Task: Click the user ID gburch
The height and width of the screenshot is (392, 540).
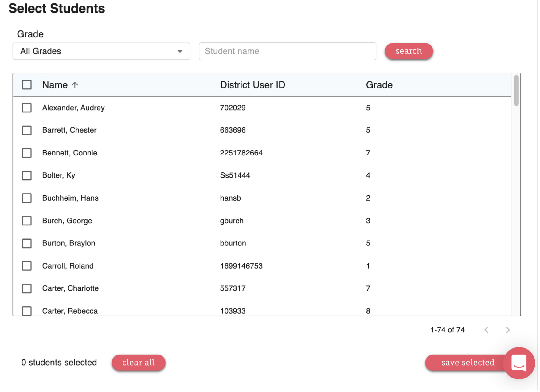Action: click(x=233, y=221)
